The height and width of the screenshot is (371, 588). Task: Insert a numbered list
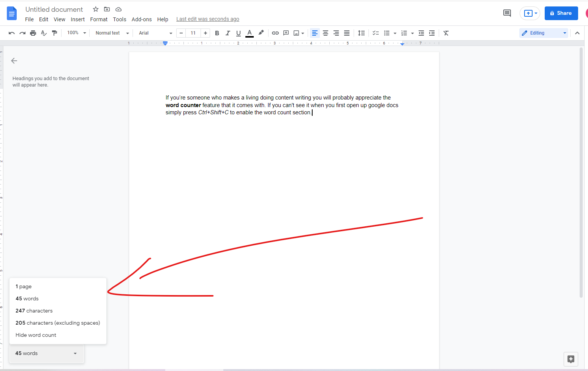404,33
